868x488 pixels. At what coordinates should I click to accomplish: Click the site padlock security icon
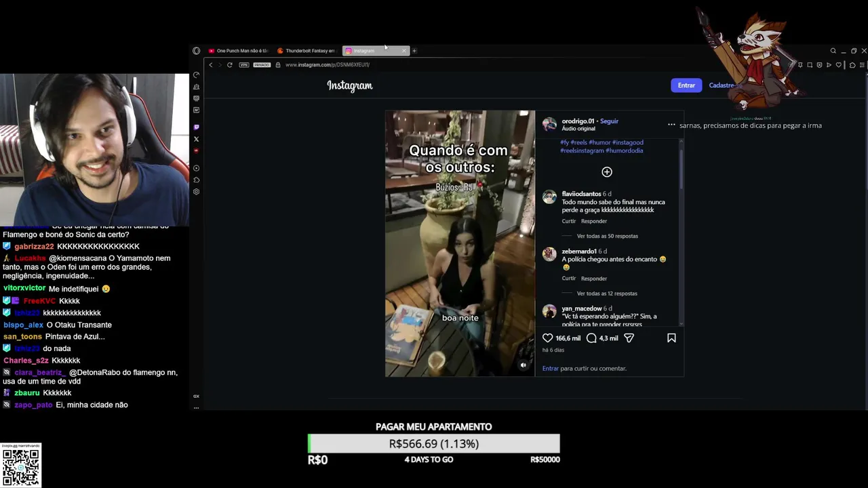(x=277, y=64)
